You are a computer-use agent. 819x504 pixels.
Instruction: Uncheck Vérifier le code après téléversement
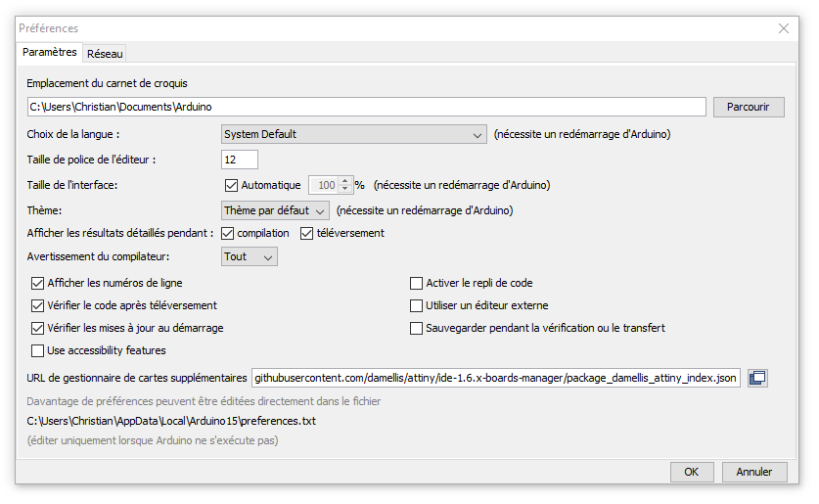[37, 305]
